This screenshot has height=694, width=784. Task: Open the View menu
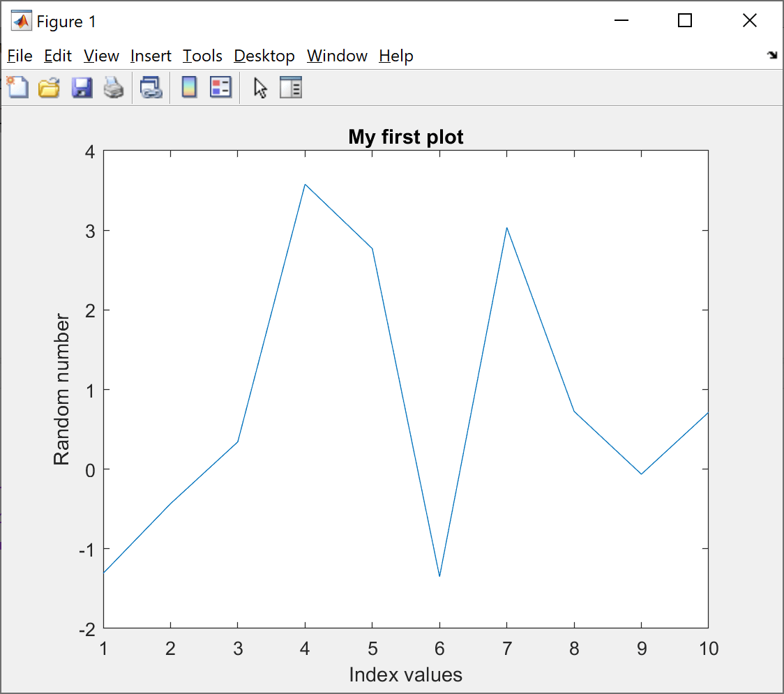click(101, 56)
